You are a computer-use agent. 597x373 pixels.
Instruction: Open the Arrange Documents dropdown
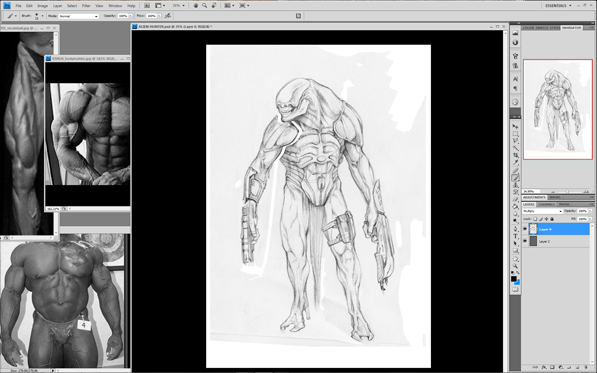(230, 6)
